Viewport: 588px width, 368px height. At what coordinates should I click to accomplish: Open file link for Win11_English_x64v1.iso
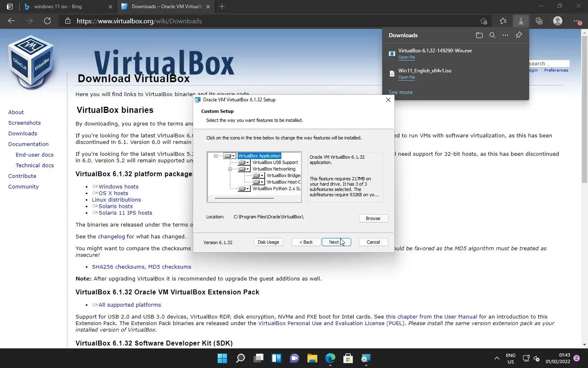[x=407, y=77]
